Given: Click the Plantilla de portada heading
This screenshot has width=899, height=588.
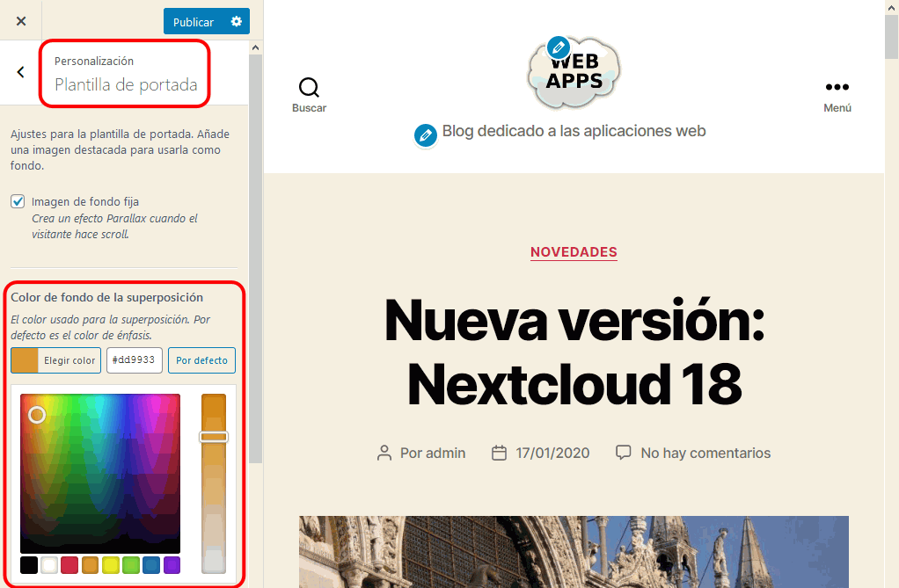Looking at the screenshot, I should 126,85.
